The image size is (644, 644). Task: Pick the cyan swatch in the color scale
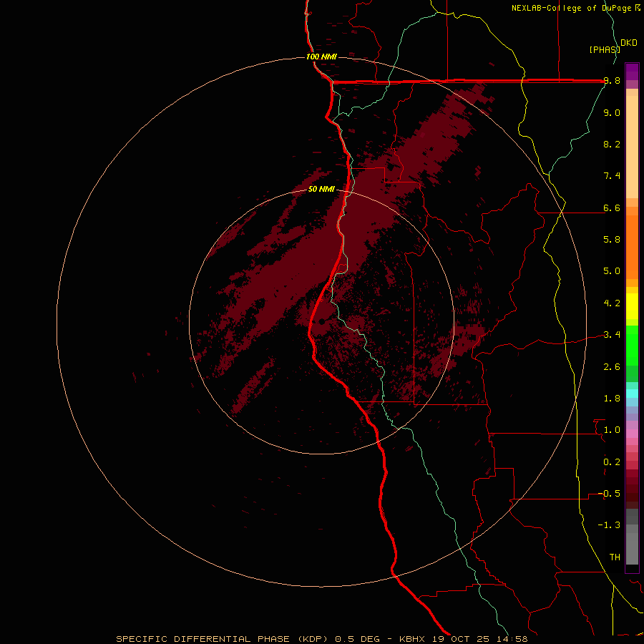tap(632, 394)
